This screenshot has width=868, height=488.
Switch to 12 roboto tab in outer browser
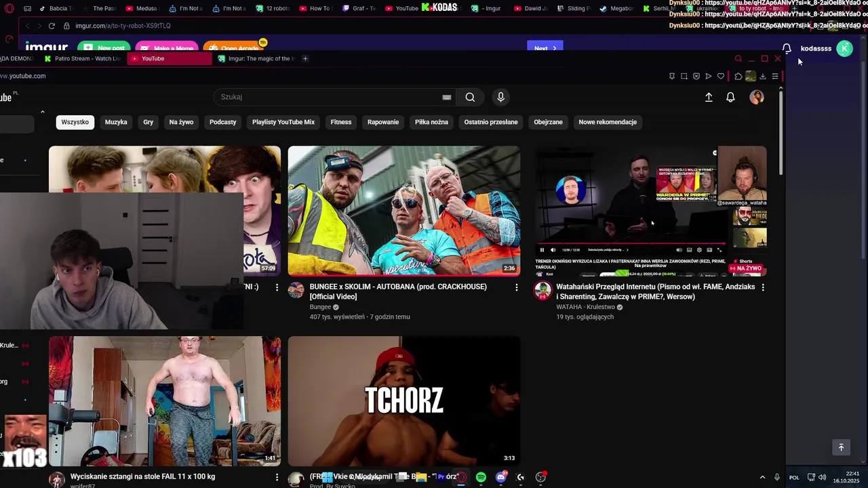[x=273, y=9]
